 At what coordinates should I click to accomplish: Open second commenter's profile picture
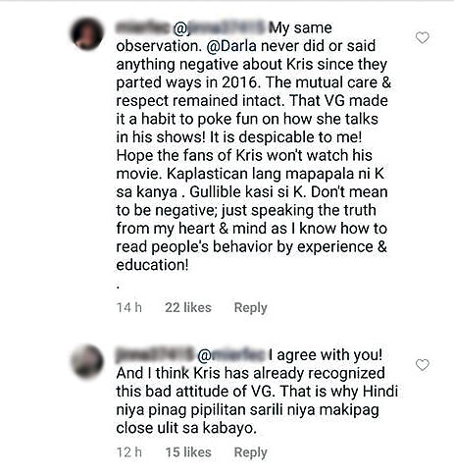pos(87,361)
